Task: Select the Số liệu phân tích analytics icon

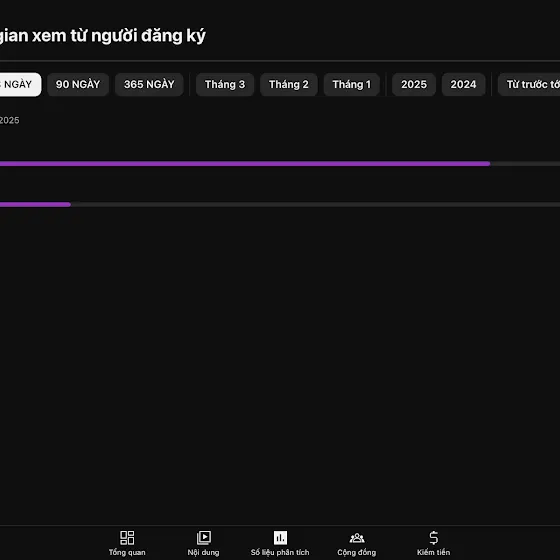Action: (280, 538)
